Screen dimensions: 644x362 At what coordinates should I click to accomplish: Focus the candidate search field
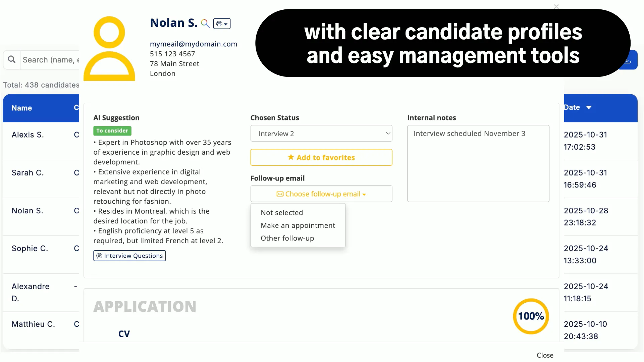tap(50, 60)
